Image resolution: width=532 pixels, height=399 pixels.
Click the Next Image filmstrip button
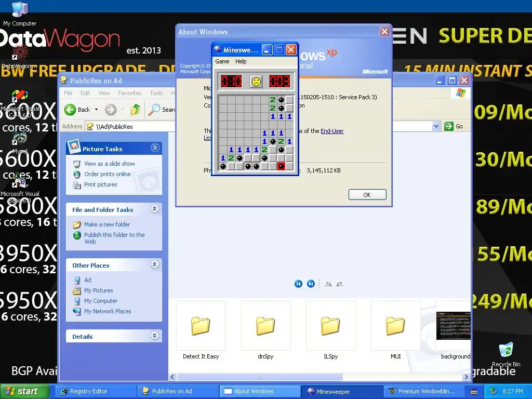tap(311, 284)
